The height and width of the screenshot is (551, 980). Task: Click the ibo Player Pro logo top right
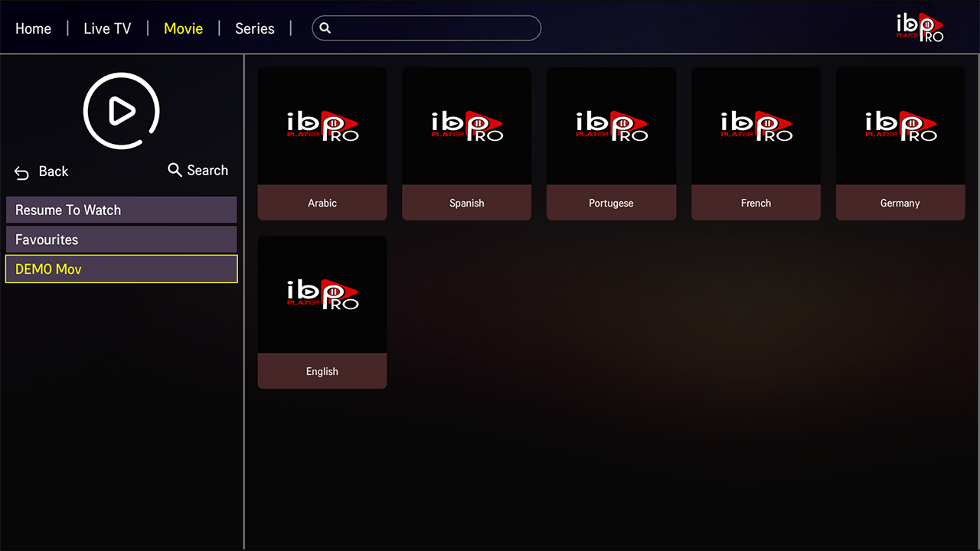coord(920,25)
